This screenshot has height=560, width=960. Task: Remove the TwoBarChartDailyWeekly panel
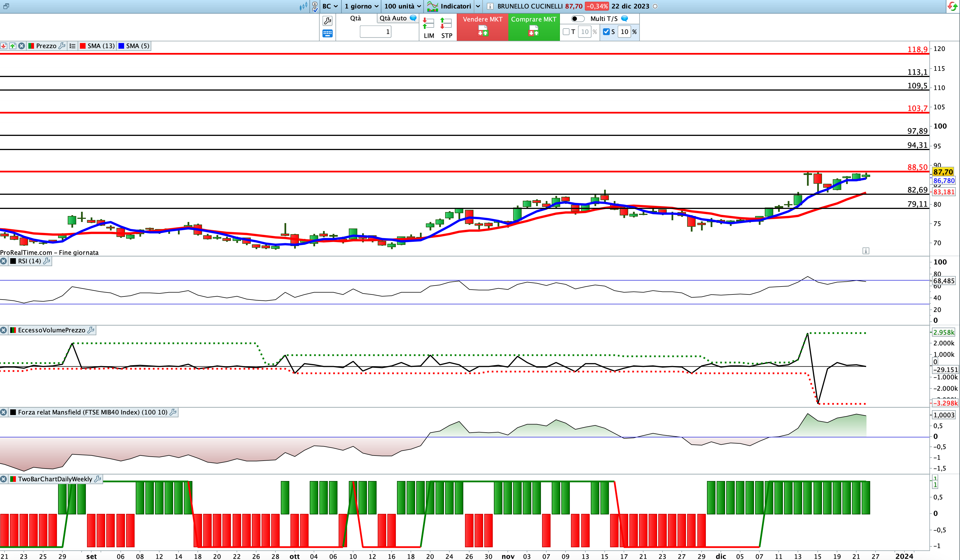tap(3, 479)
